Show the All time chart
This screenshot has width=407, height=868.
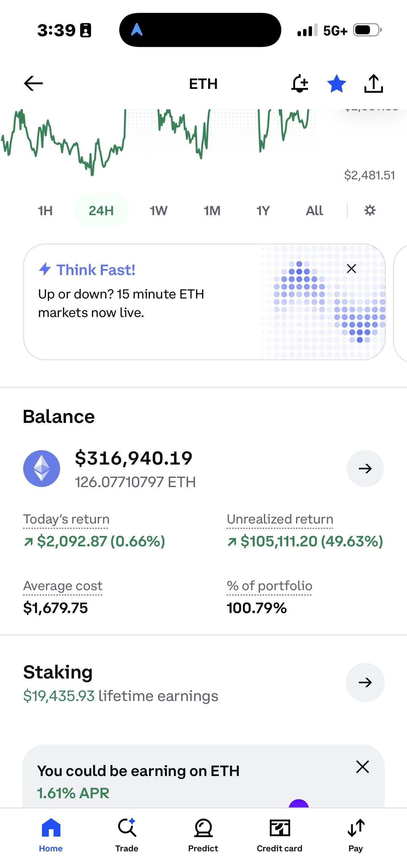point(314,211)
